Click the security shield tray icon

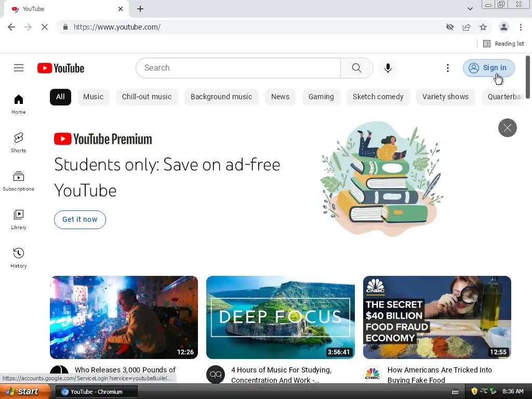point(474,391)
